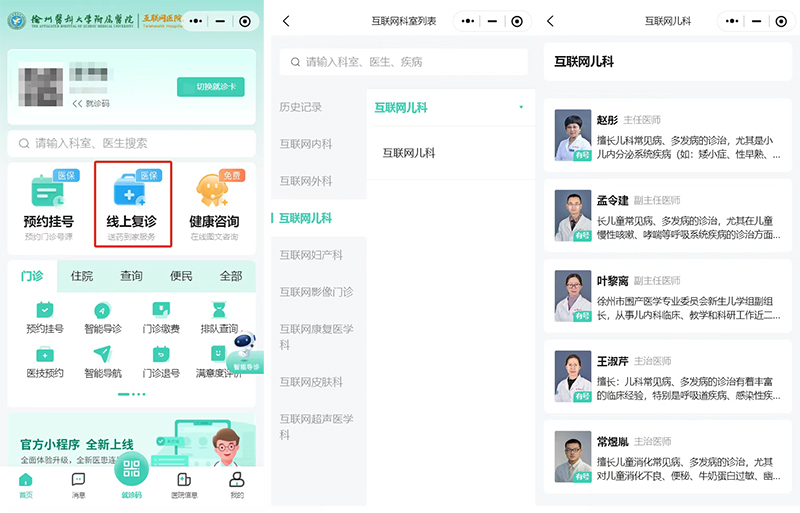Switch to the 住院 tab
The height and width of the screenshot is (513, 800).
tap(82, 276)
